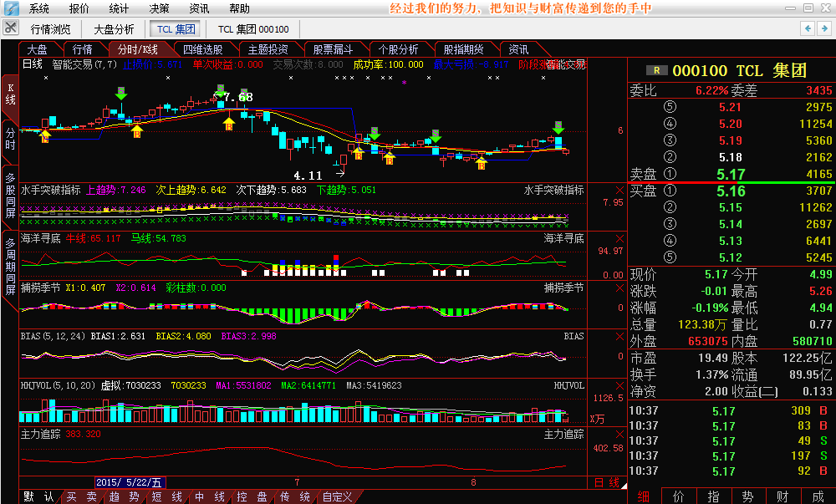Screen dimensions: 836x504
Task: Toggle the TCL 集团 view button
Action: pyautogui.click(x=176, y=29)
